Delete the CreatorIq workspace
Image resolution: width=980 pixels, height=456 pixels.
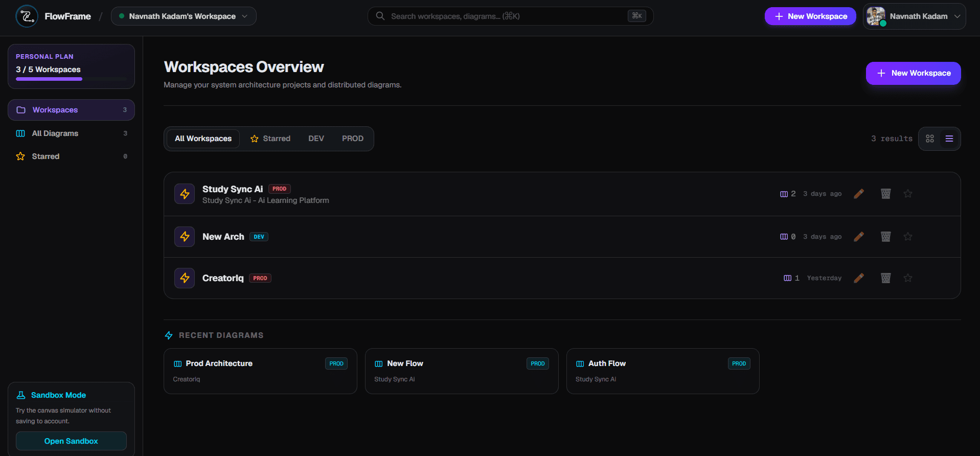[886, 278]
